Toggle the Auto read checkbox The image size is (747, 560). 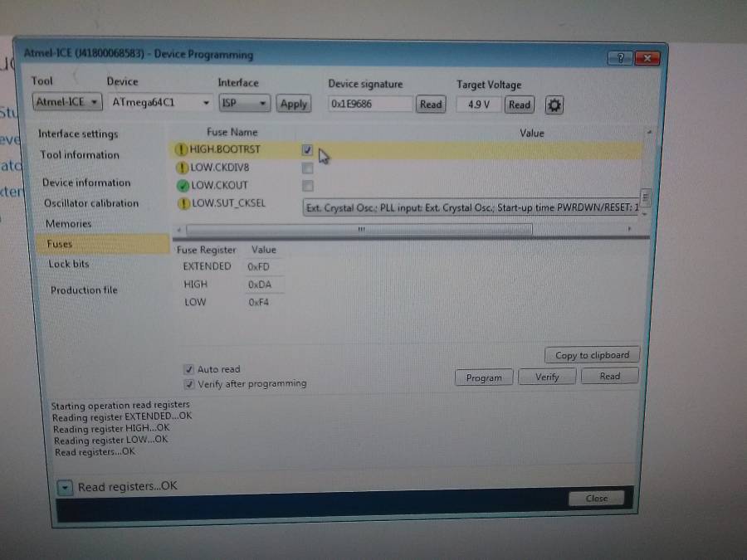188,369
